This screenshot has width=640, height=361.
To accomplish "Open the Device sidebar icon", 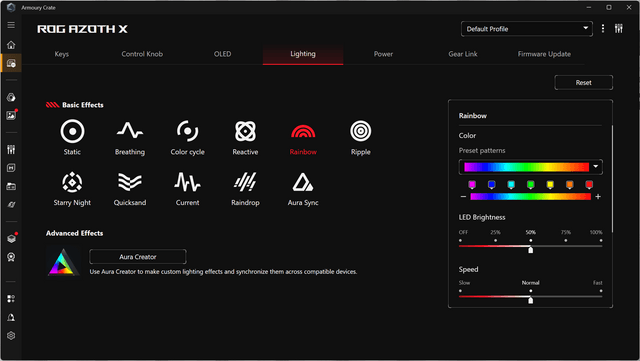I will (11, 63).
